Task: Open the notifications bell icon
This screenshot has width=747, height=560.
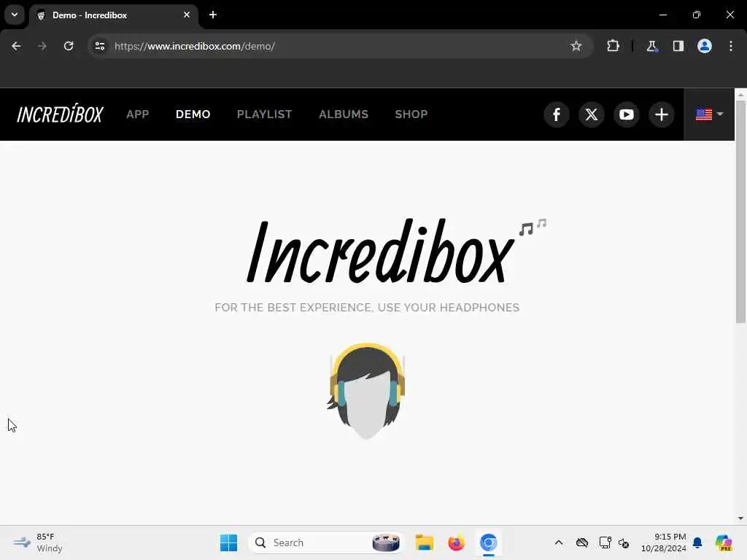Action: click(697, 542)
